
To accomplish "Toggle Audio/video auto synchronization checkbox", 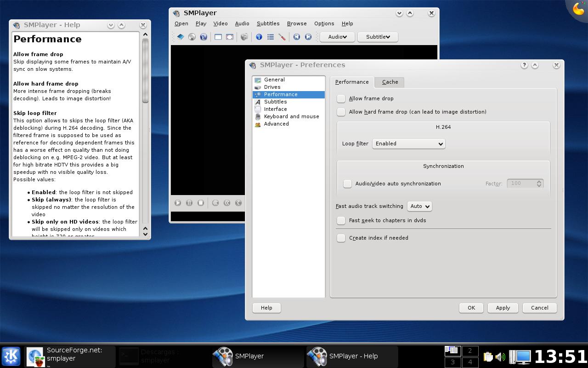I will pos(347,184).
